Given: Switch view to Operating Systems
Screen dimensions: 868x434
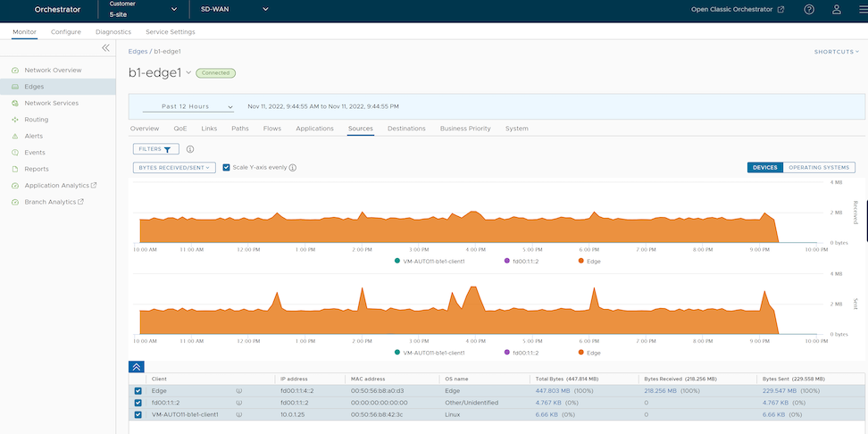Looking at the screenshot, I should 818,167.
